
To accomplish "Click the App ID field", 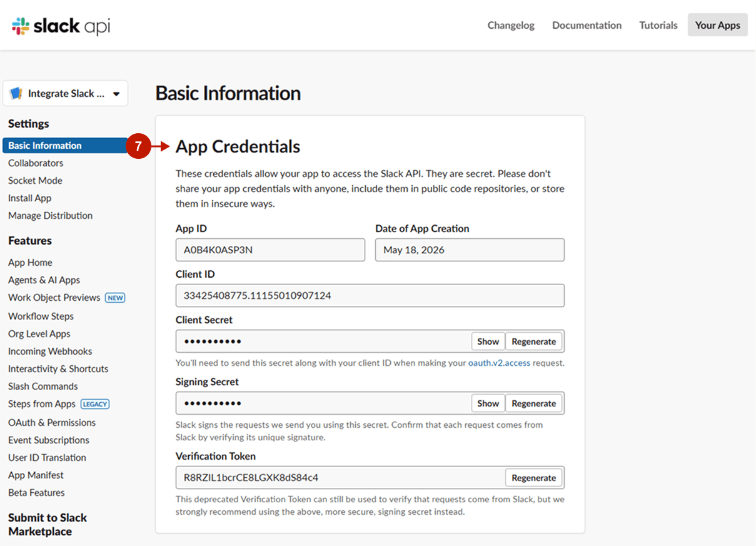I will click(270, 250).
